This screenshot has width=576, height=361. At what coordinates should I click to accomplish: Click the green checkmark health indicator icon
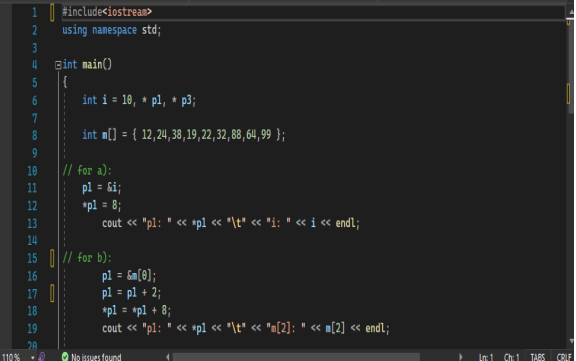(x=65, y=357)
